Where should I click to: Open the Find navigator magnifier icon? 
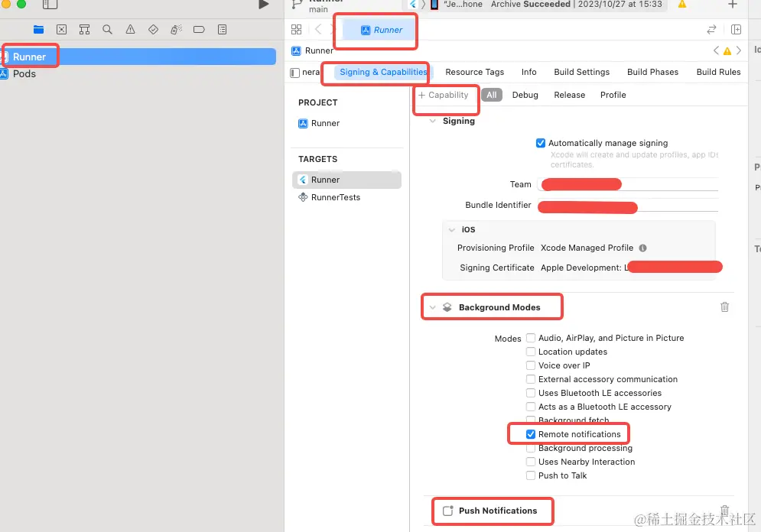pyautogui.click(x=107, y=30)
